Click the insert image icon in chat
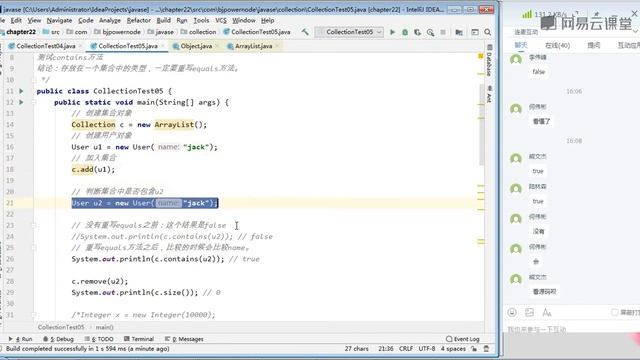Screen dimensions: 640x360 tap(529, 312)
